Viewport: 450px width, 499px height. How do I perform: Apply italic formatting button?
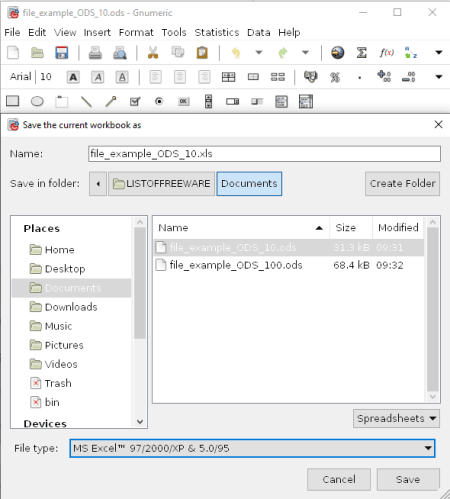point(98,77)
